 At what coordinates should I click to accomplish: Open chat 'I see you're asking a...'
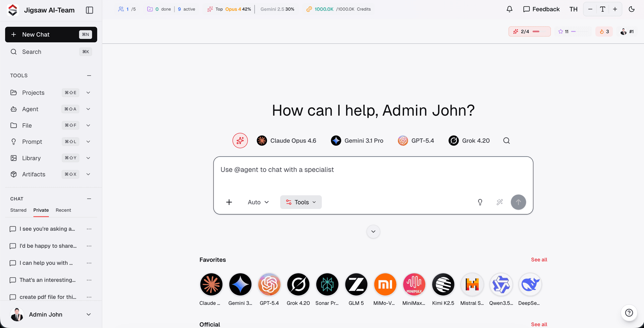click(47, 229)
